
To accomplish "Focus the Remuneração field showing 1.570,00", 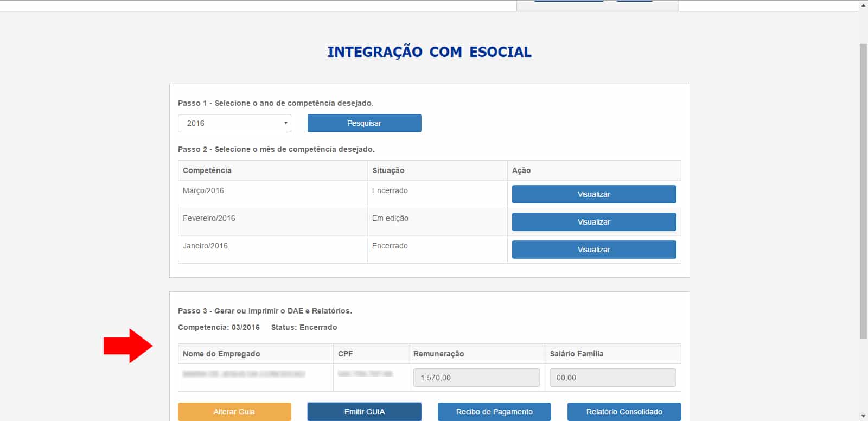I will [476, 378].
